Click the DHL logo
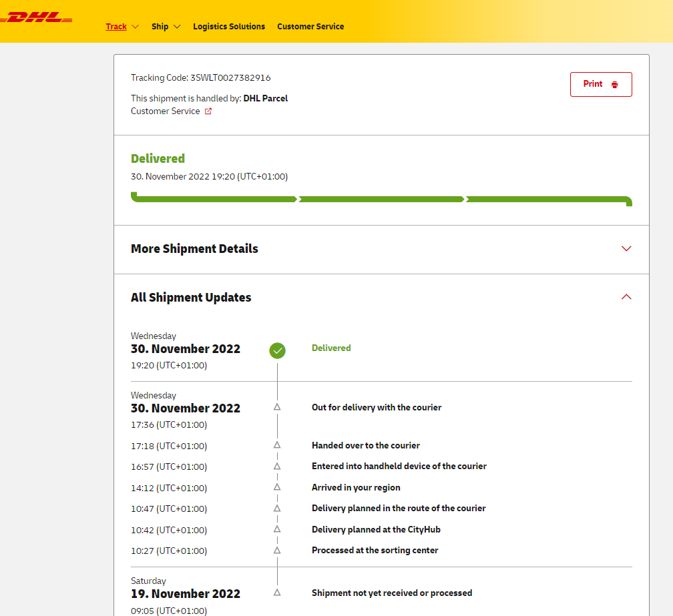Image resolution: width=673 pixels, height=616 pixels. 37,18
